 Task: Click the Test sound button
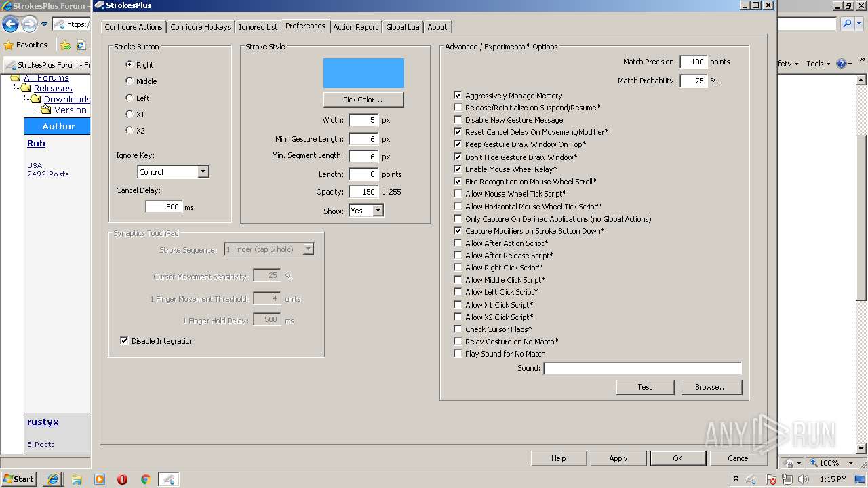tap(645, 387)
